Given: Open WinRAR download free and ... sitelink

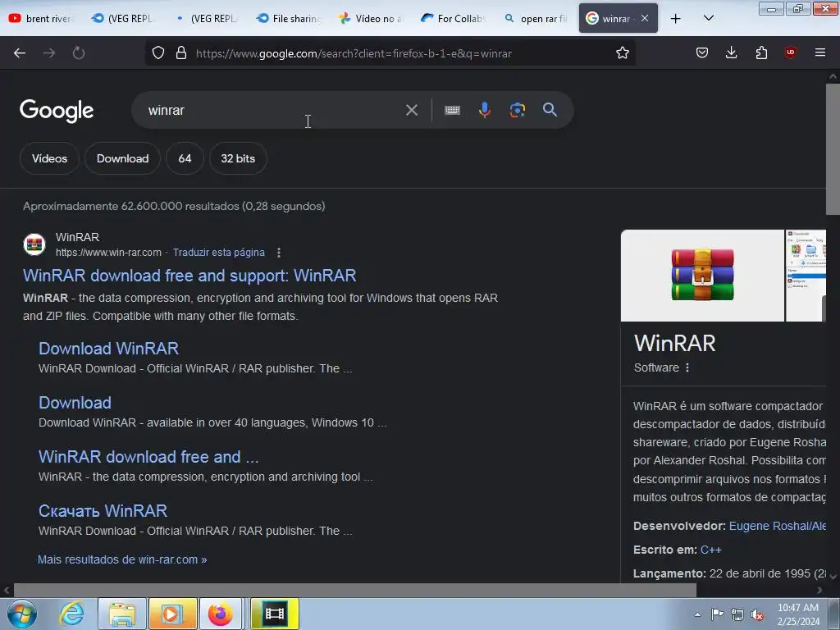Looking at the screenshot, I should click(x=148, y=456).
